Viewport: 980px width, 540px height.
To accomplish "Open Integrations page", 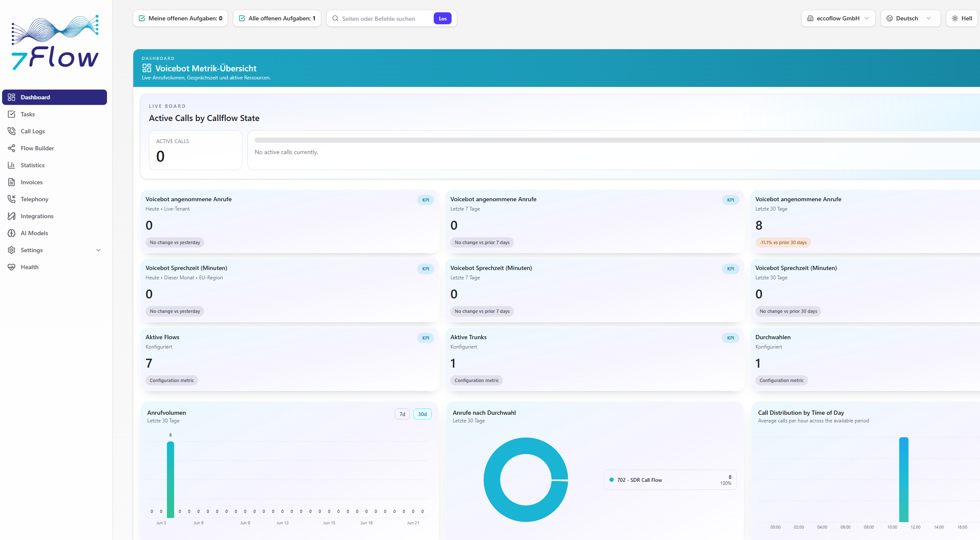I will (54, 216).
